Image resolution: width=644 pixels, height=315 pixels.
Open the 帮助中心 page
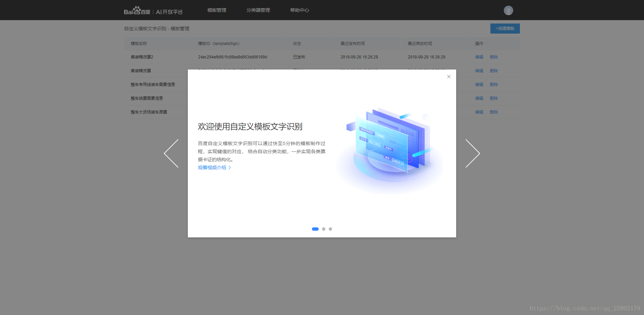point(300,10)
